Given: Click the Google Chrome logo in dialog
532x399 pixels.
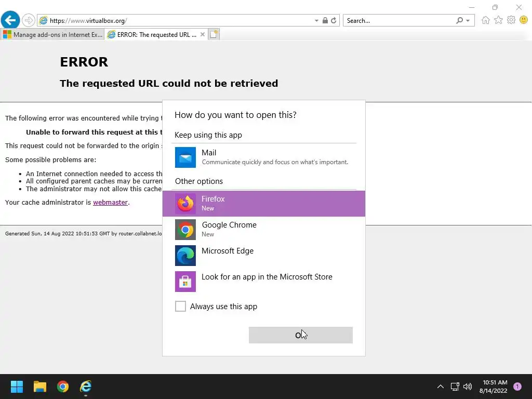Looking at the screenshot, I should (x=185, y=230).
